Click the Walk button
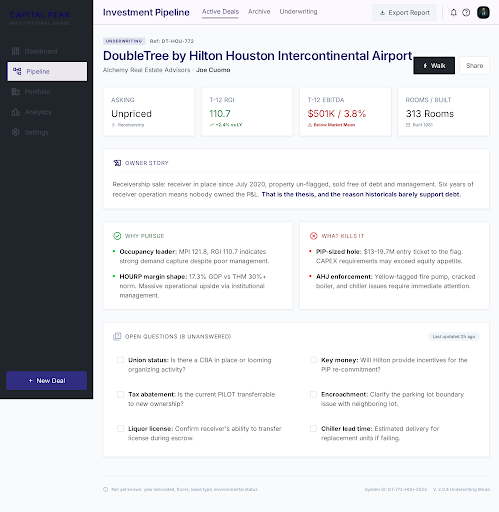Viewport: 499px width, 512px height. pyautogui.click(x=434, y=66)
